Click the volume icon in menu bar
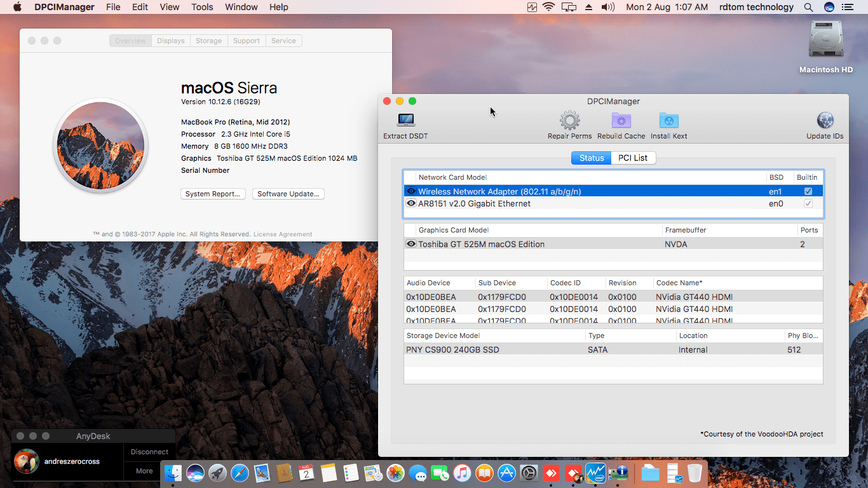 coord(608,7)
